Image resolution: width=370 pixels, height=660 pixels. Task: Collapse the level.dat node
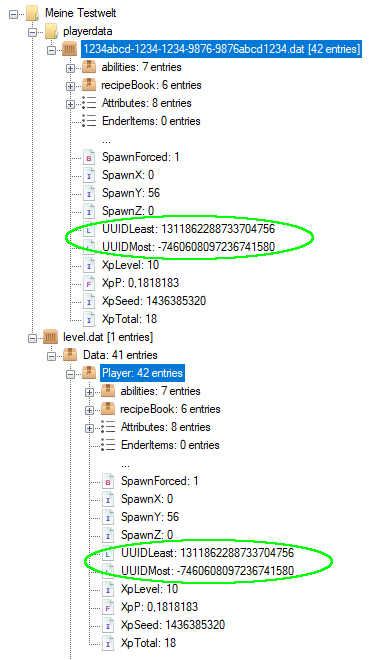pyautogui.click(x=32, y=338)
